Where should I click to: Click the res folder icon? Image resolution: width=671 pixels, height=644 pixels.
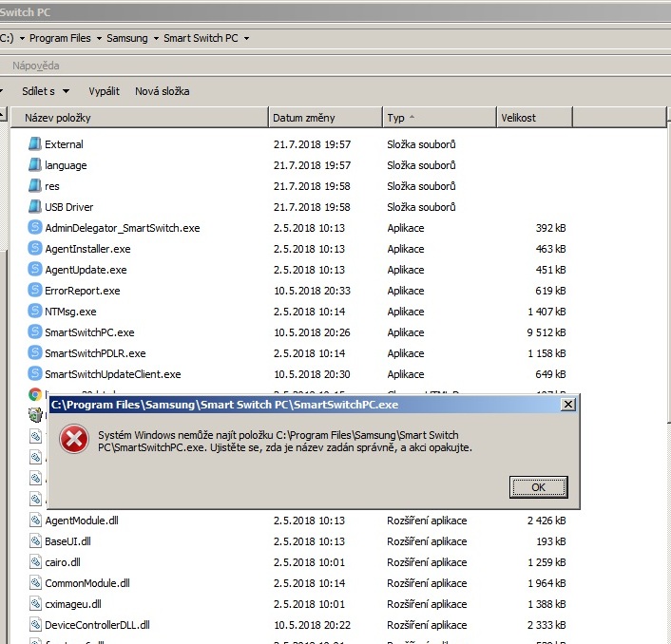point(34,186)
